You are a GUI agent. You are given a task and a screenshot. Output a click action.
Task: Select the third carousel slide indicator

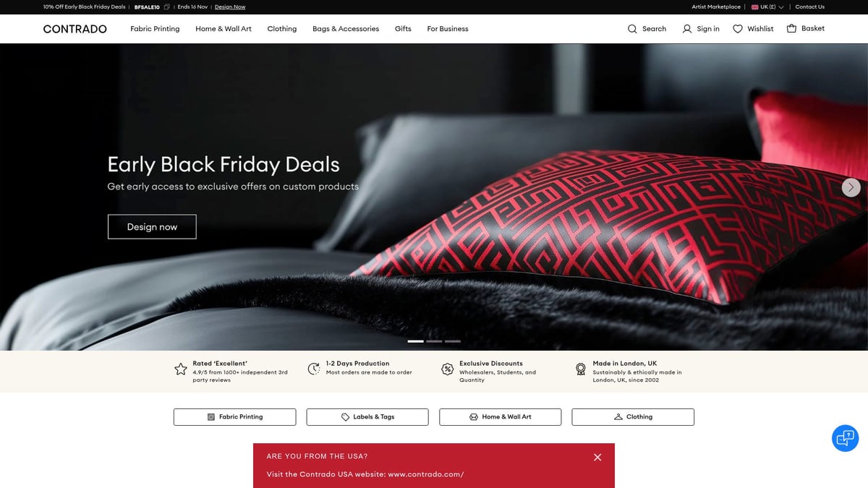pyautogui.click(x=453, y=341)
